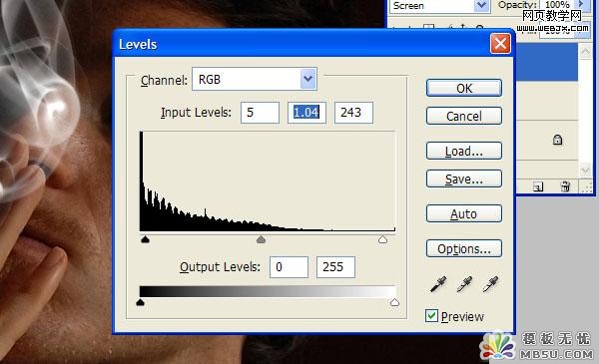Click the trash icon in Layers panel
The image size is (599, 364).
pyautogui.click(x=565, y=186)
